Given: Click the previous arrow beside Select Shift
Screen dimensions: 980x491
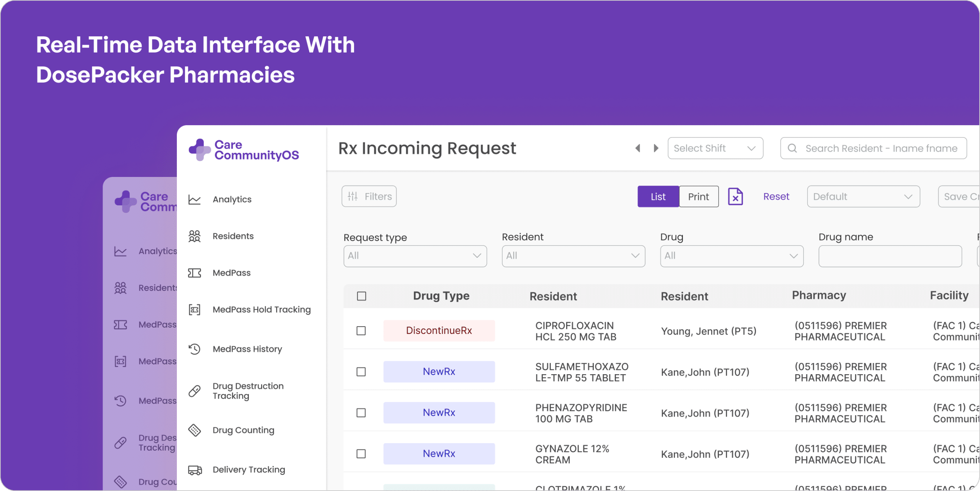Looking at the screenshot, I should (638, 148).
